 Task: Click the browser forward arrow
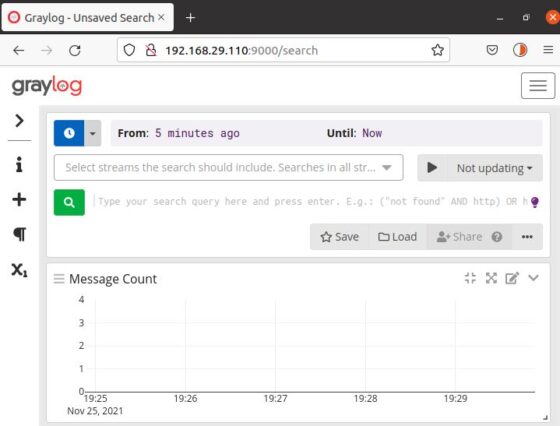tap(47, 50)
